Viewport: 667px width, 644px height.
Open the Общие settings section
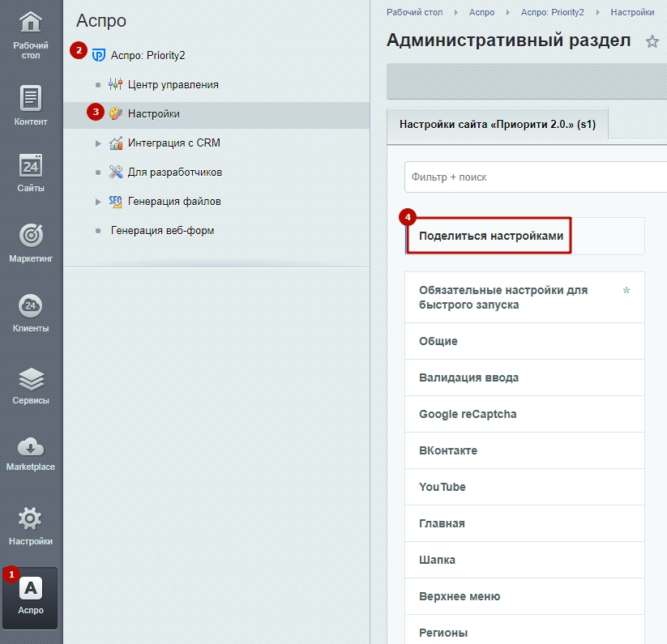(x=524, y=341)
